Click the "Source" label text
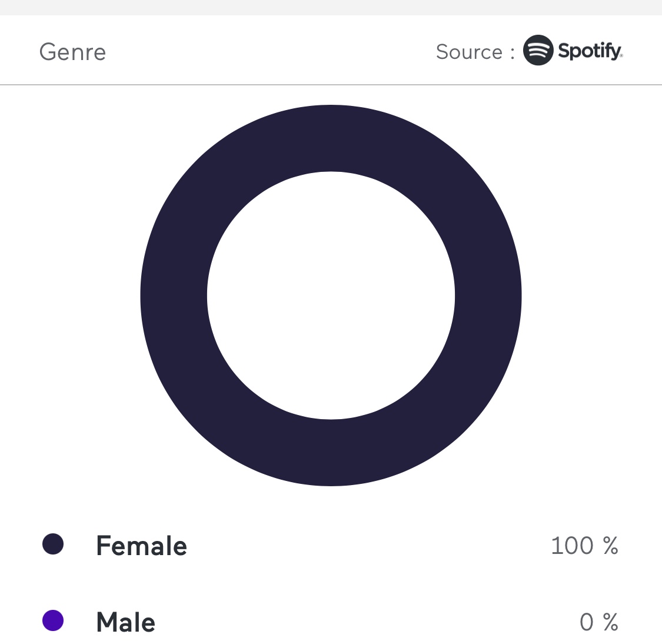Screen dimensions: 662x644 (469, 52)
